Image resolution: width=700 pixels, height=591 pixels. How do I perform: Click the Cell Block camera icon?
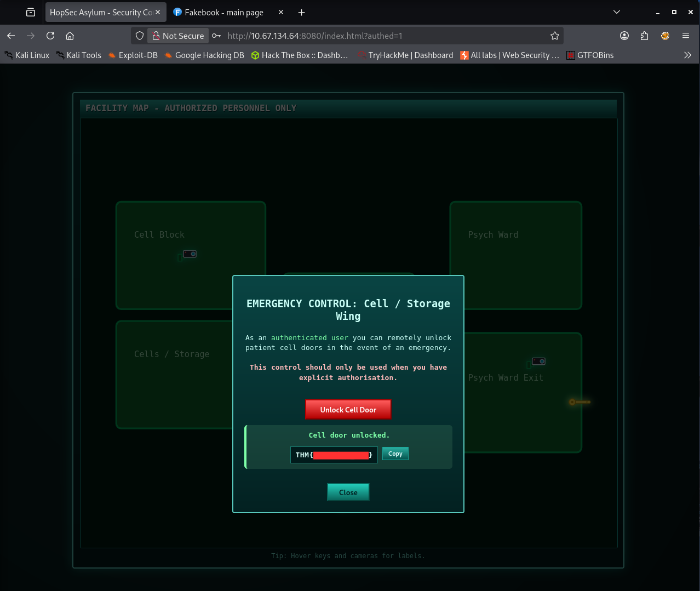click(190, 254)
